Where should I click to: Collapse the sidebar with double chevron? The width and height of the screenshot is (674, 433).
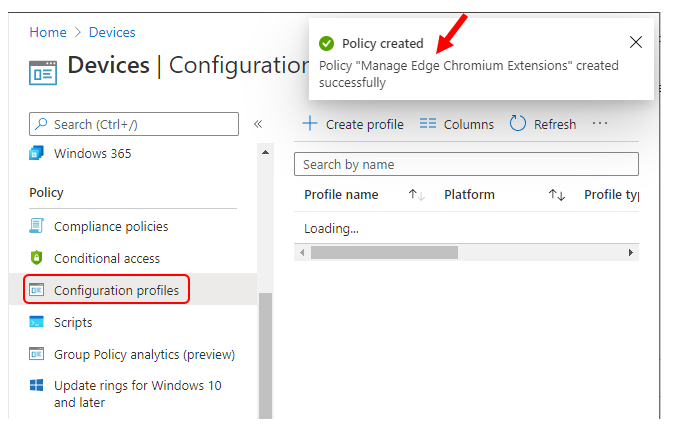click(258, 124)
